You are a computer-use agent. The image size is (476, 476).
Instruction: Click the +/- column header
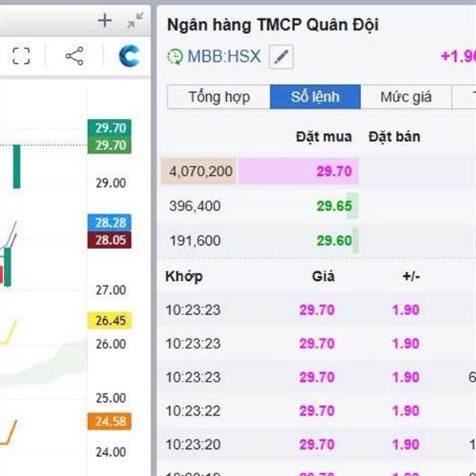tap(411, 276)
